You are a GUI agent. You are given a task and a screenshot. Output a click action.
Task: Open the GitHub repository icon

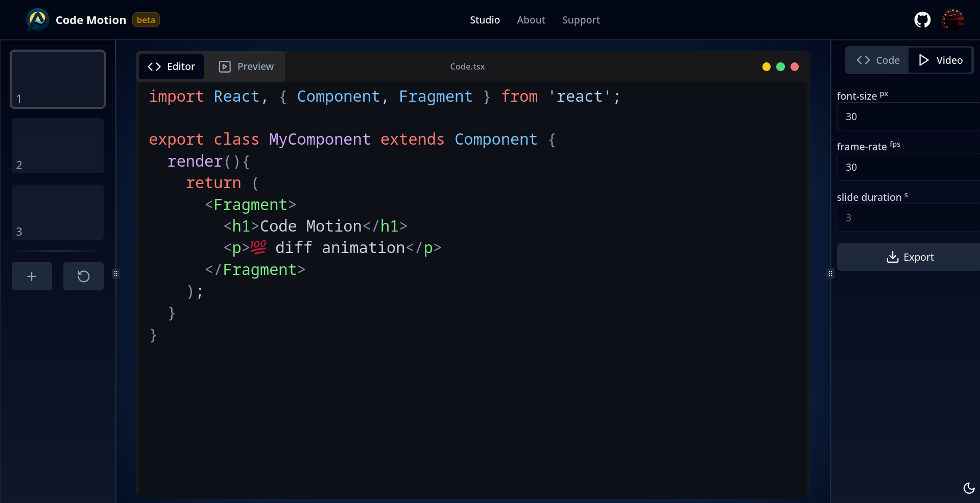pos(922,20)
